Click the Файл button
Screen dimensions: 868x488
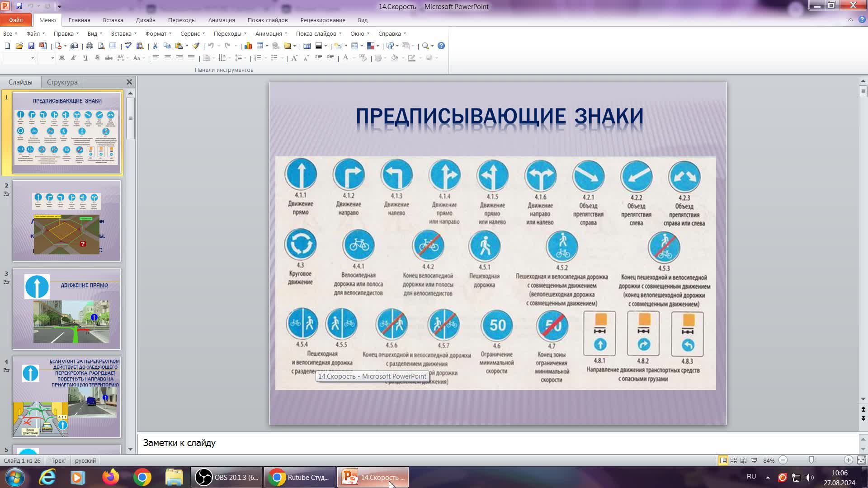(x=16, y=20)
